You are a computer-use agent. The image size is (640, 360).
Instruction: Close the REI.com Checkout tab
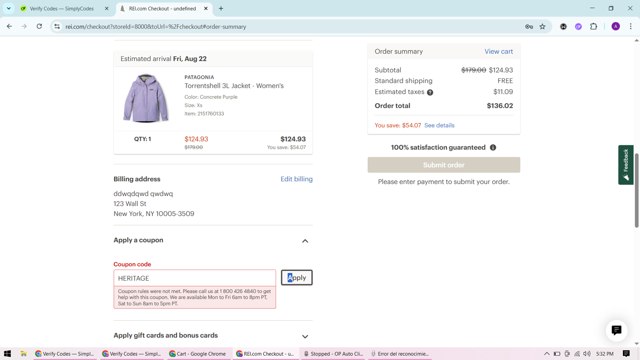(206, 9)
